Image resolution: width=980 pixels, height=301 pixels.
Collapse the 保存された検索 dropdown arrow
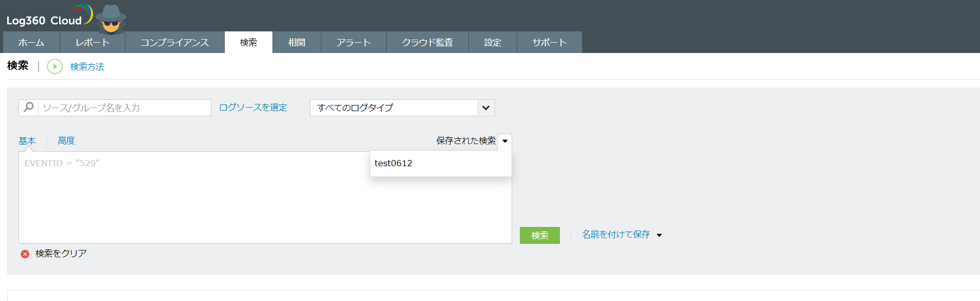pos(505,141)
